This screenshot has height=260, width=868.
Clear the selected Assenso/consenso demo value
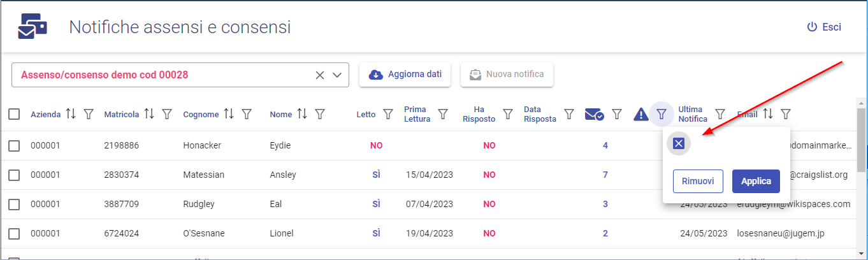point(320,75)
